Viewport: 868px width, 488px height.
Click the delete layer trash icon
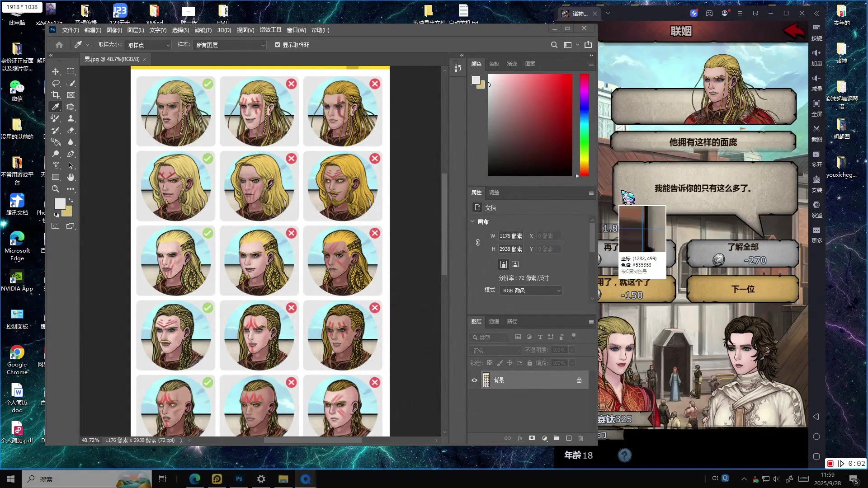[581, 438]
